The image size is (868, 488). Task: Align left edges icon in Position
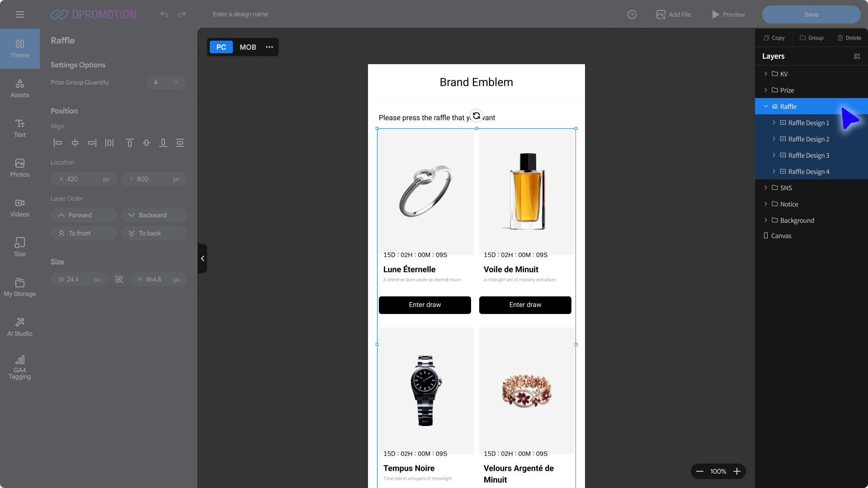(57, 143)
